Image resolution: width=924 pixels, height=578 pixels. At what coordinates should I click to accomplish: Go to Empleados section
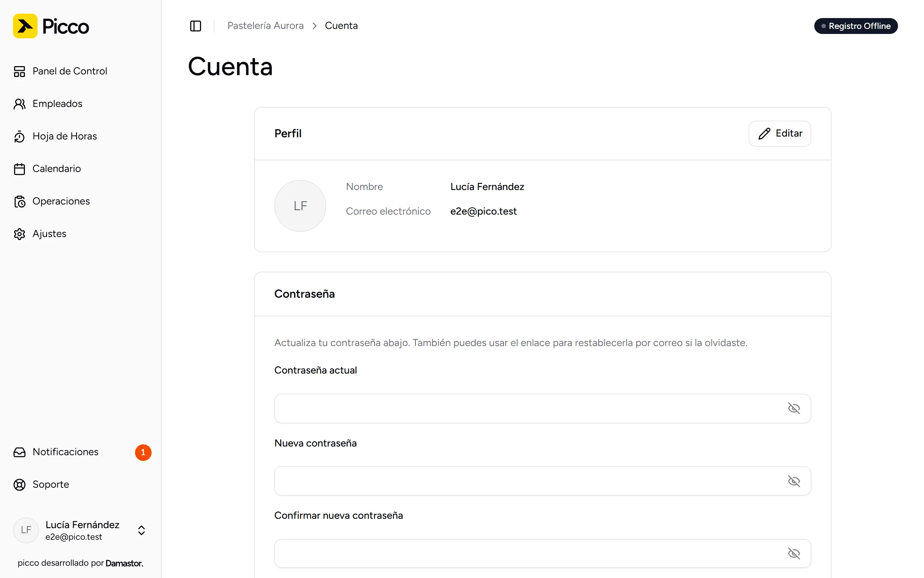click(x=80, y=104)
